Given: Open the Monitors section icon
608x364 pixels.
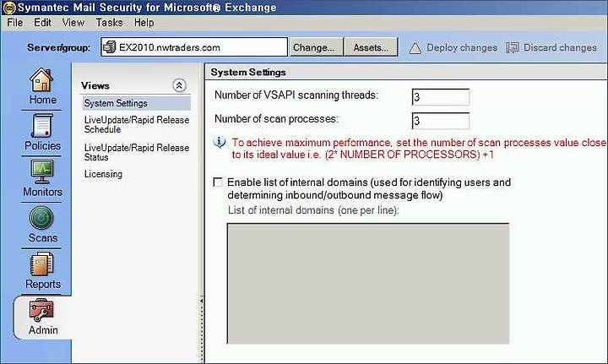Looking at the screenshot, I should pyautogui.click(x=42, y=171).
